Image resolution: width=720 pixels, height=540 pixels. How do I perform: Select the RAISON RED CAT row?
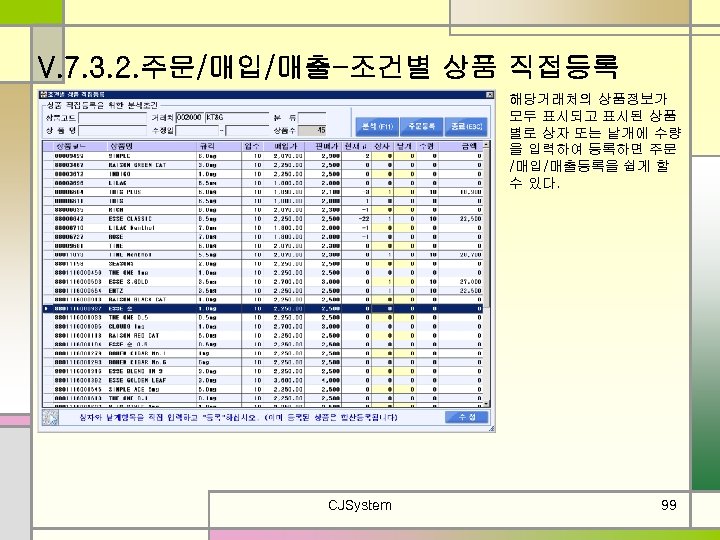coord(263,336)
